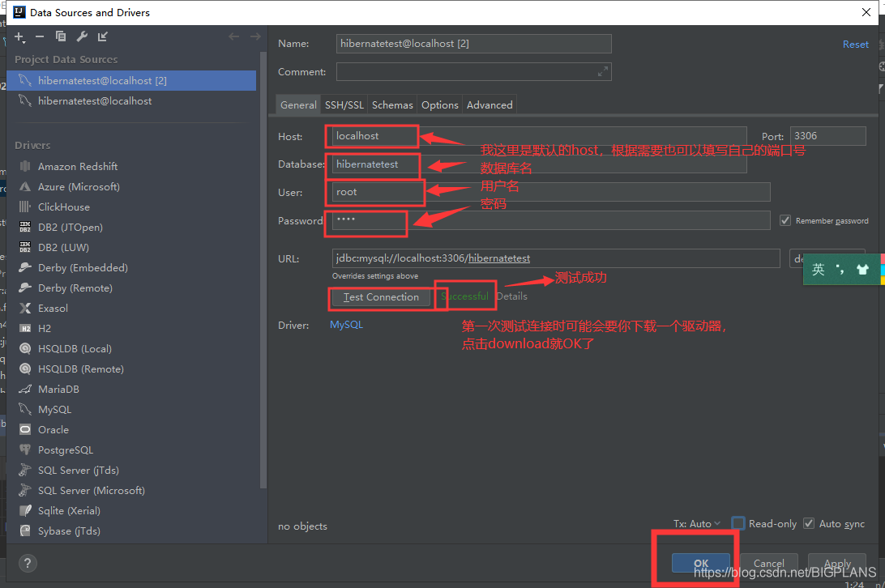Click the Reset link

click(855, 45)
